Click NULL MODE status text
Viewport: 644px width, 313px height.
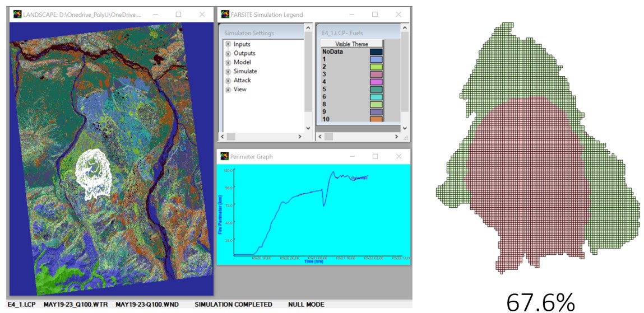pos(306,305)
